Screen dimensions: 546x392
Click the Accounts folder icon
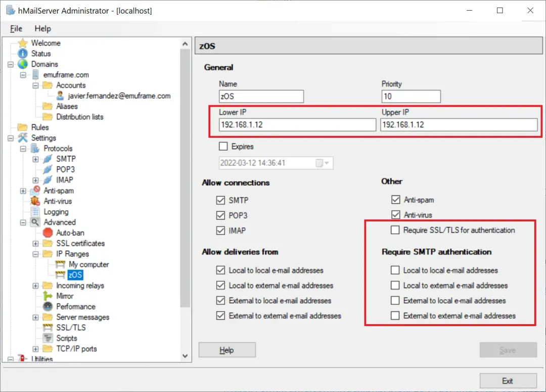tap(48, 85)
